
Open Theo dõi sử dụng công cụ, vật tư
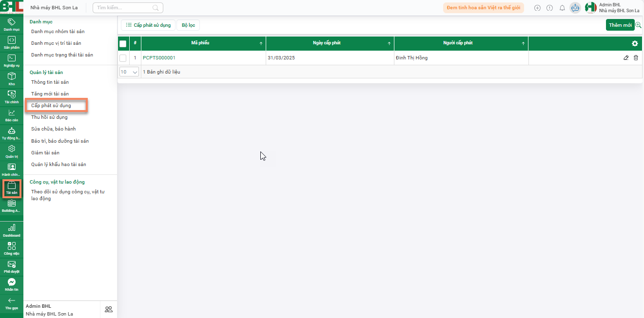point(68,195)
